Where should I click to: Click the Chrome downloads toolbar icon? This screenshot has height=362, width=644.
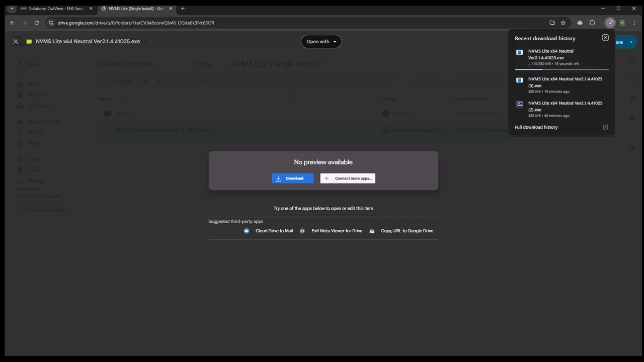point(610,23)
